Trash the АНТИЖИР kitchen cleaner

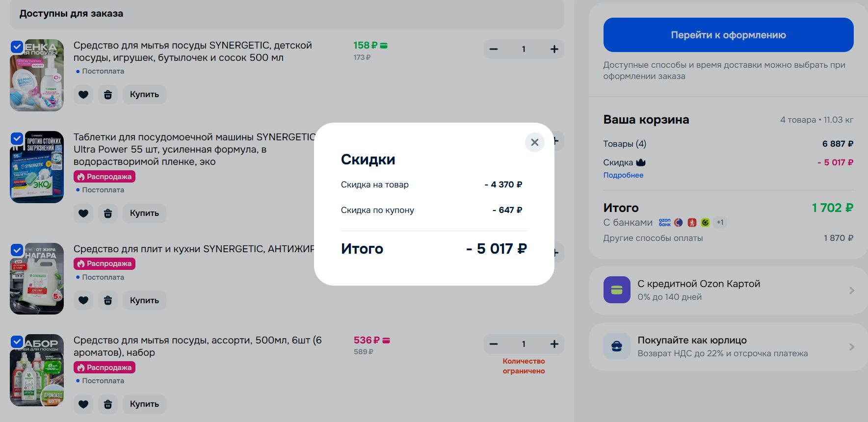pos(108,300)
